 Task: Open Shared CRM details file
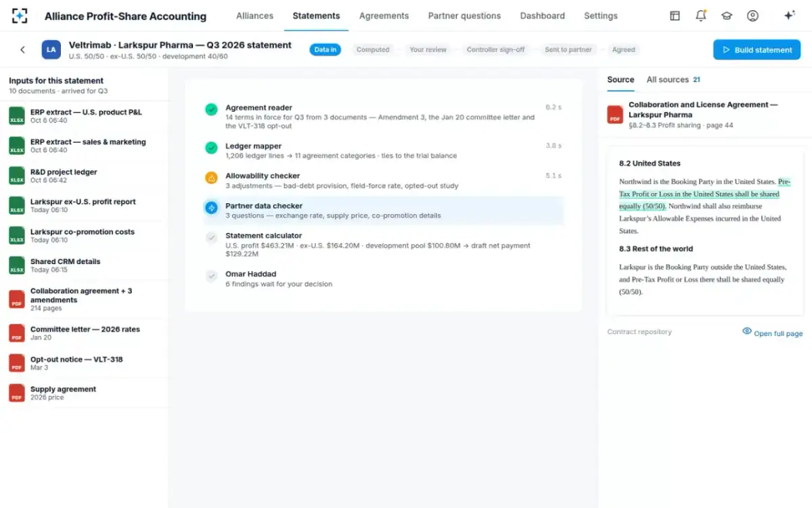84,266
